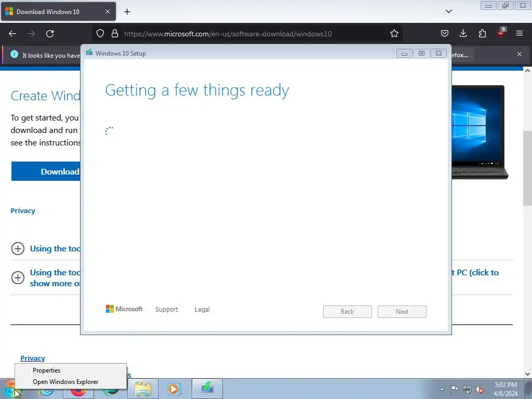Select the Download Windows 10 tab
Screen dimensions: 532x399
click(58, 11)
